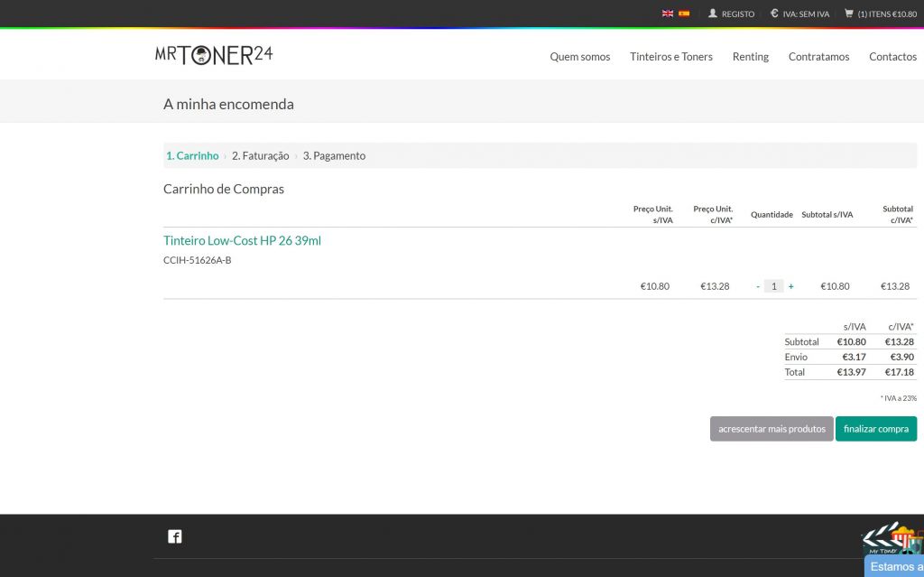The image size is (924, 577).
Task: Open Tinteiros e Toners menu
Action: pos(671,56)
